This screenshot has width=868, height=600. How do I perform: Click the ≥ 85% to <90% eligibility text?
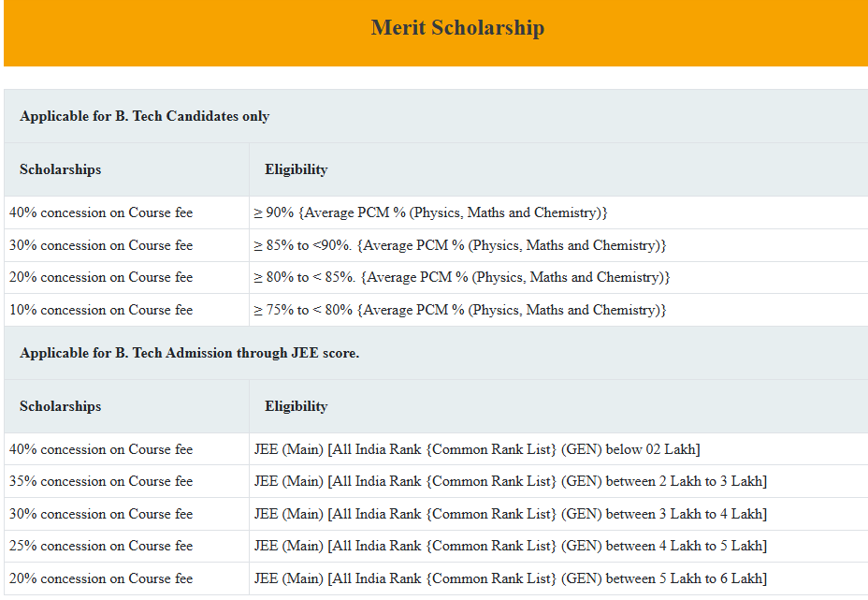coord(459,245)
